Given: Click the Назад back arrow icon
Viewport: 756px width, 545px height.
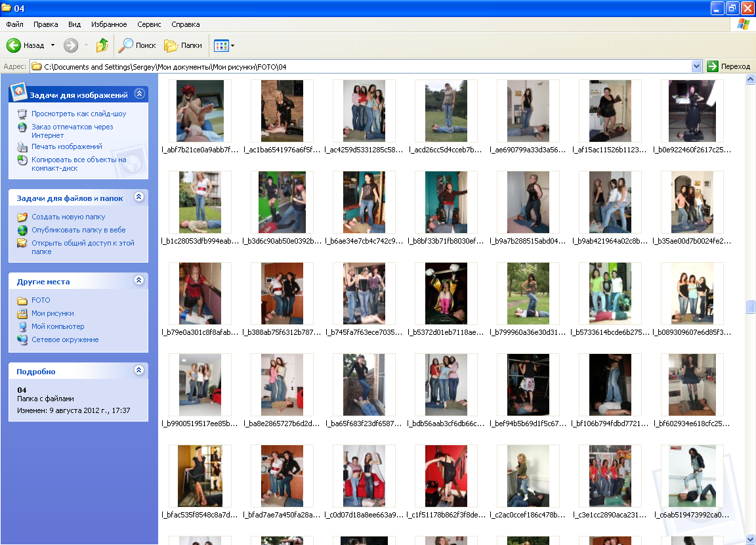Looking at the screenshot, I should point(14,45).
